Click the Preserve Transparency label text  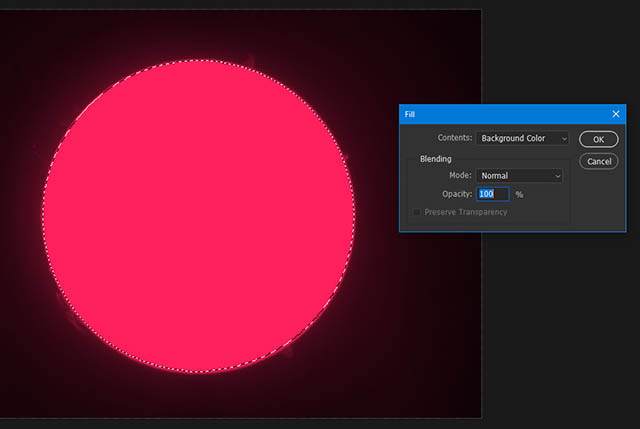tap(465, 212)
